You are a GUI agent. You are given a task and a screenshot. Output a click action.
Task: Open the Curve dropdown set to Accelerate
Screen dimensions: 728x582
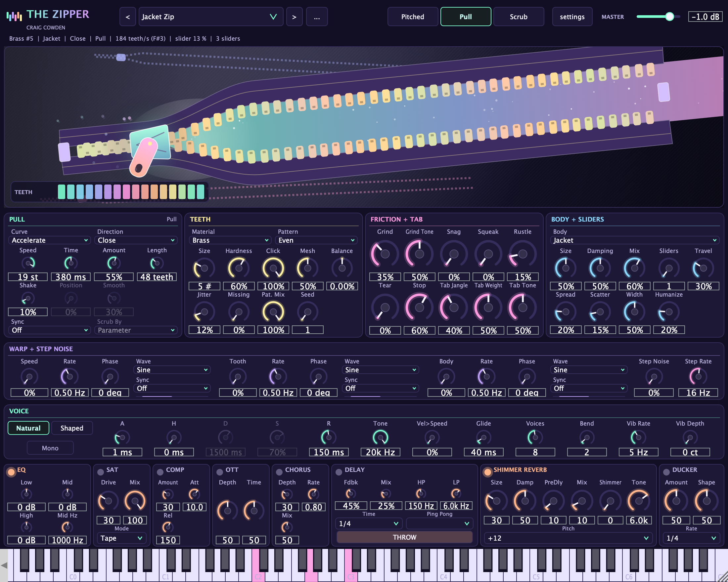point(49,240)
